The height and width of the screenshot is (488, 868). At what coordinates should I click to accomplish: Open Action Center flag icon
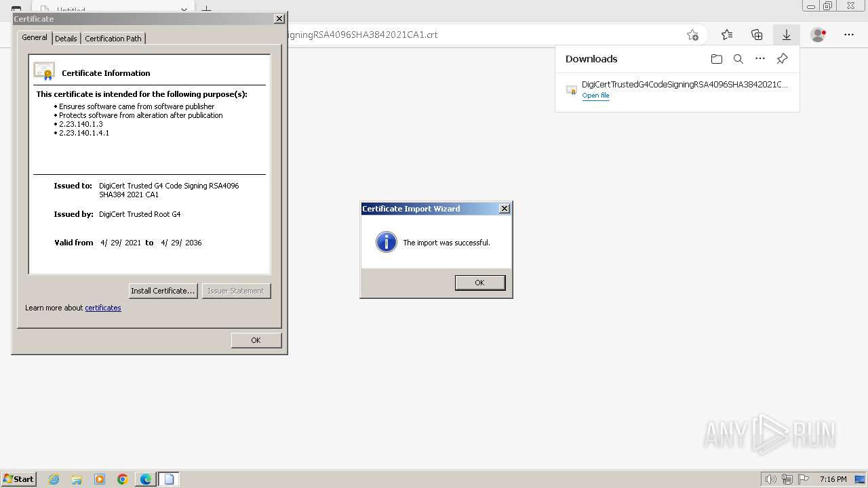tap(804, 479)
